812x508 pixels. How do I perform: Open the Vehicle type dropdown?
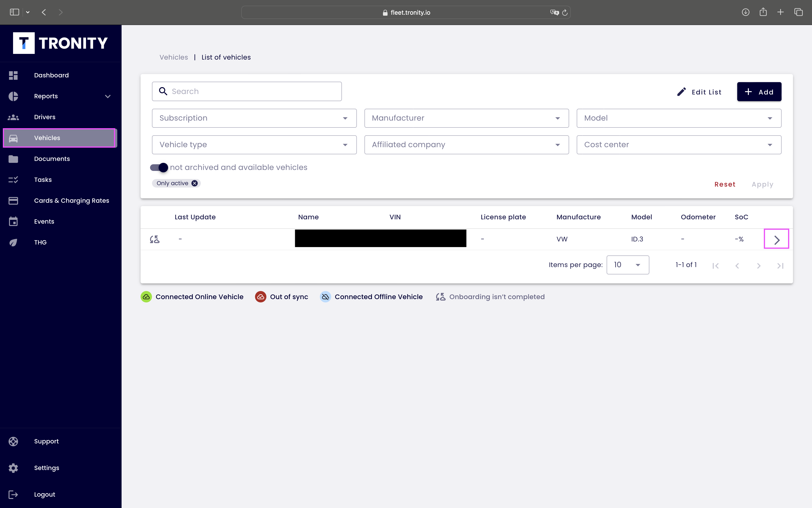pyautogui.click(x=254, y=145)
